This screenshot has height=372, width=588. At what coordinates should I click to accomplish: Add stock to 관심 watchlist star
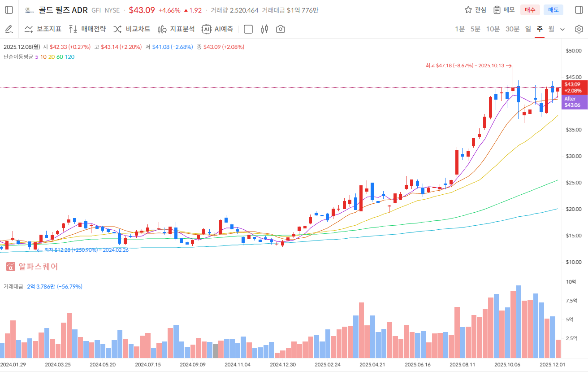[x=476, y=10]
